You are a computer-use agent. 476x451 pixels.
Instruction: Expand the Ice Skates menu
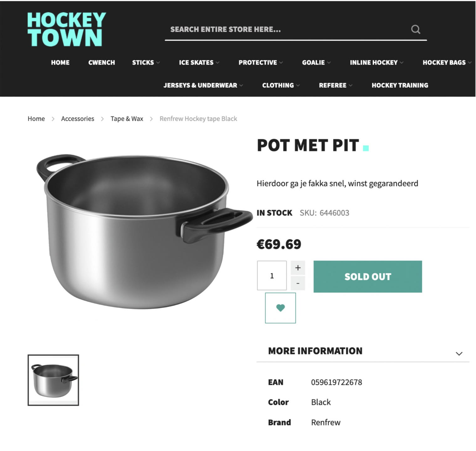pyautogui.click(x=199, y=63)
